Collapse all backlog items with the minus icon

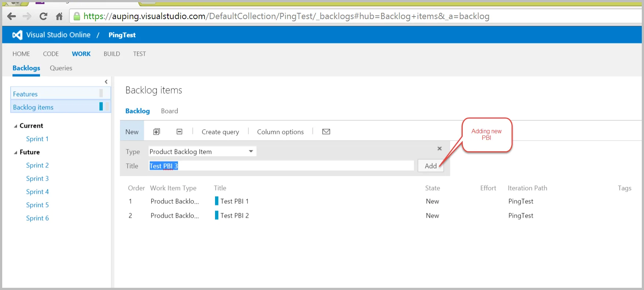pos(179,131)
